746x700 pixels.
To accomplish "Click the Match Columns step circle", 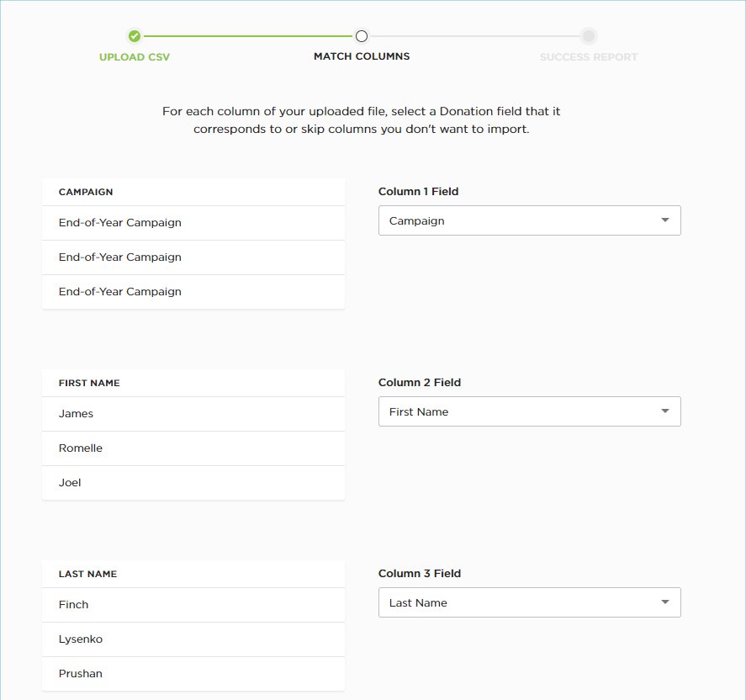I will (362, 36).
